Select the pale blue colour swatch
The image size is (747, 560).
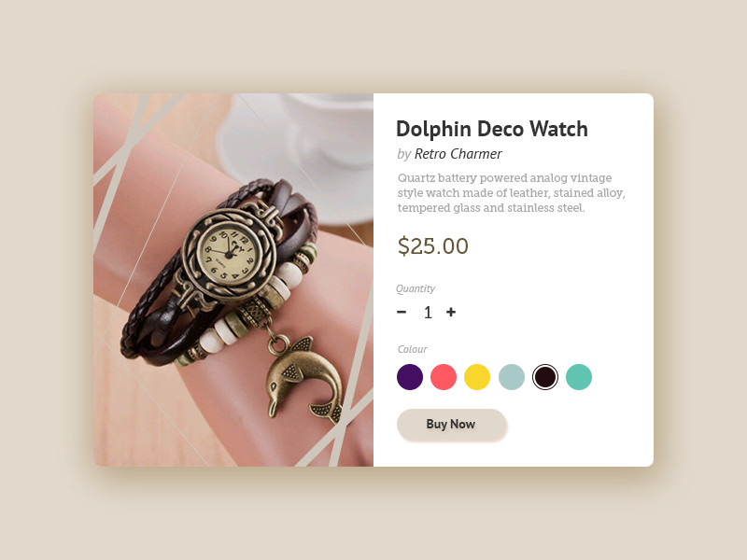coord(511,377)
